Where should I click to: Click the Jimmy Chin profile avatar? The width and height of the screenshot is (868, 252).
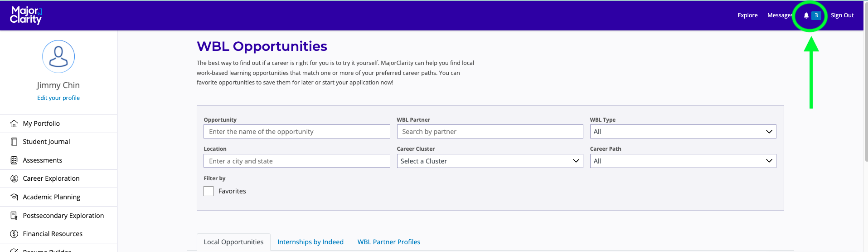point(58,57)
